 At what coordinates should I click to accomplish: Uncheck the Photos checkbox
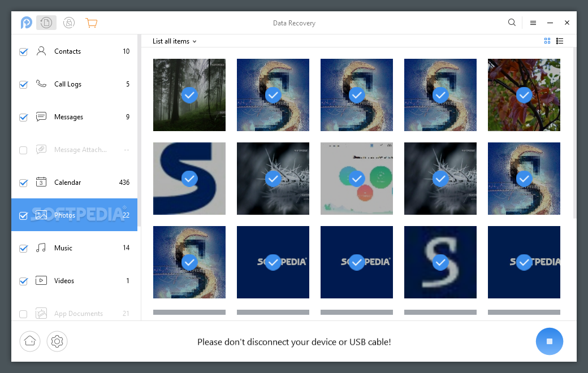[x=23, y=216]
